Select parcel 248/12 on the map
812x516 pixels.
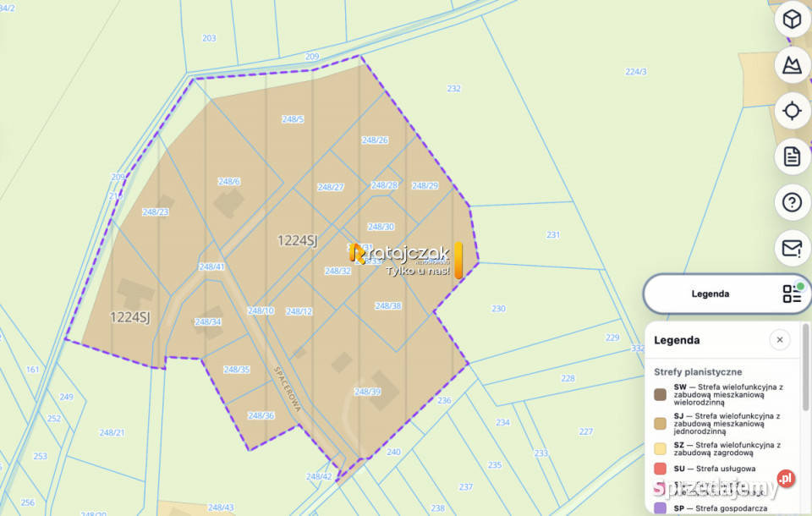tap(299, 311)
